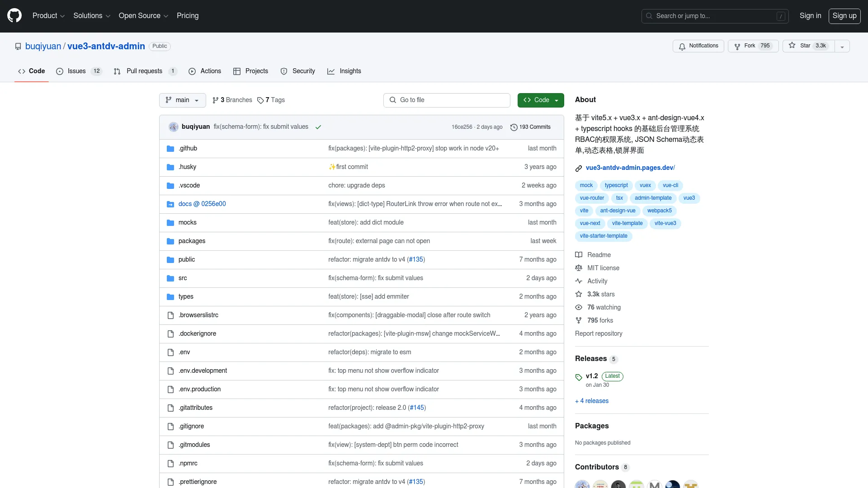Click the .github folder icon
868x488 pixels.
[x=170, y=149]
